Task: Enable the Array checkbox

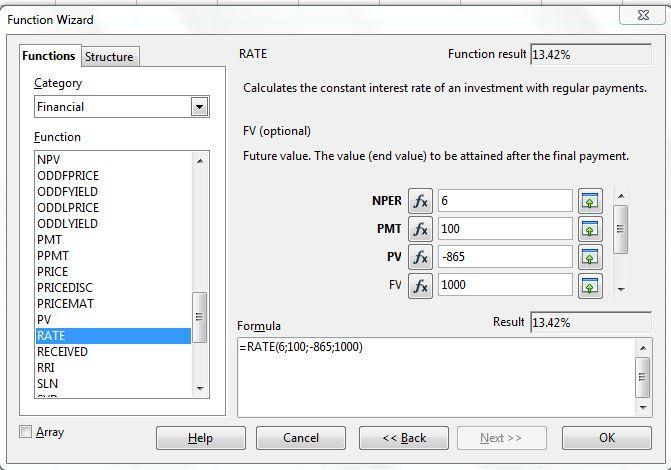Action: tap(26, 431)
